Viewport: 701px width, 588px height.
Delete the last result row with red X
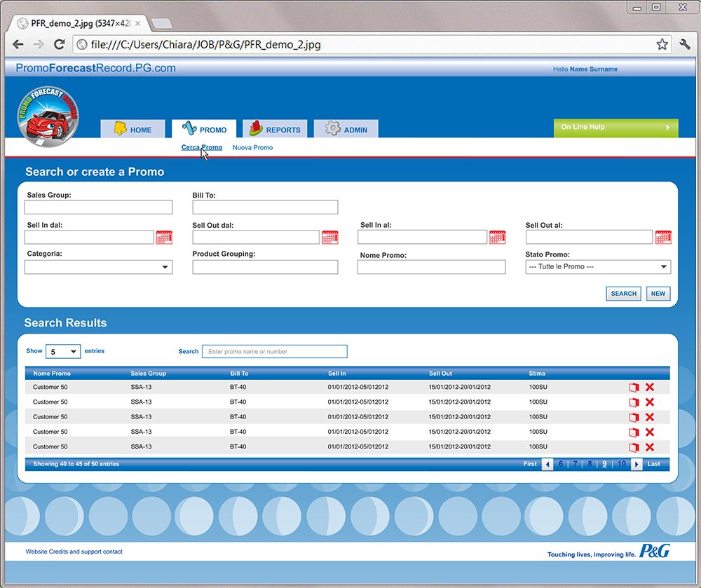point(649,447)
